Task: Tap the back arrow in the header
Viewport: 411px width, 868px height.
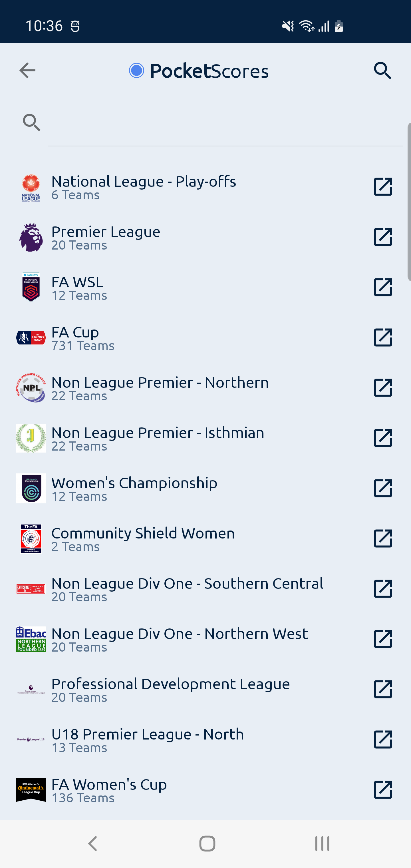Action: pyautogui.click(x=27, y=71)
